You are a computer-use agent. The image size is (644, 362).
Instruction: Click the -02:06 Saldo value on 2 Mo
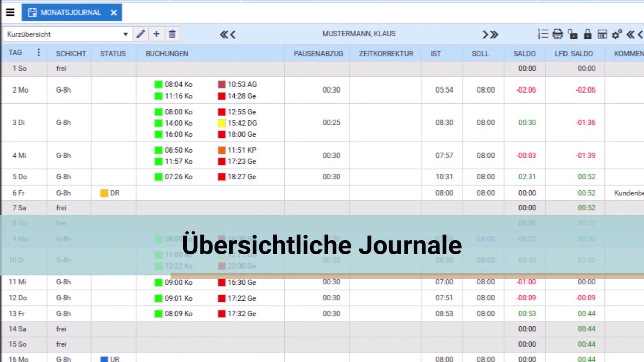pyautogui.click(x=526, y=90)
